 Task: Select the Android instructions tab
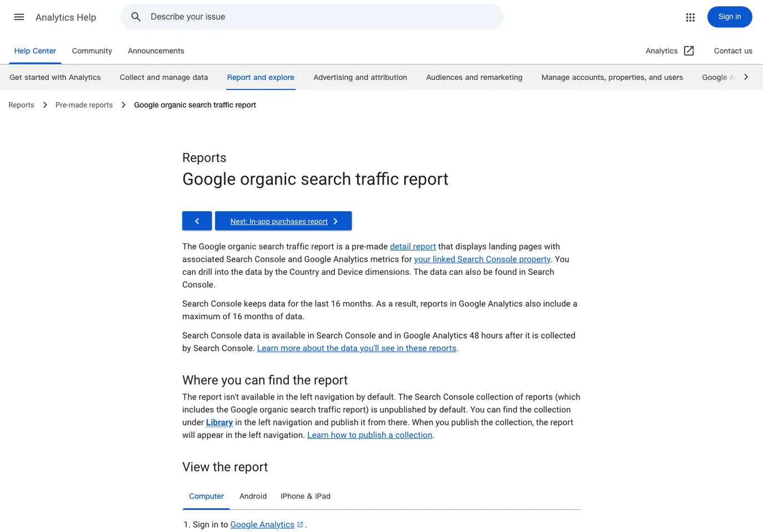click(x=253, y=497)
